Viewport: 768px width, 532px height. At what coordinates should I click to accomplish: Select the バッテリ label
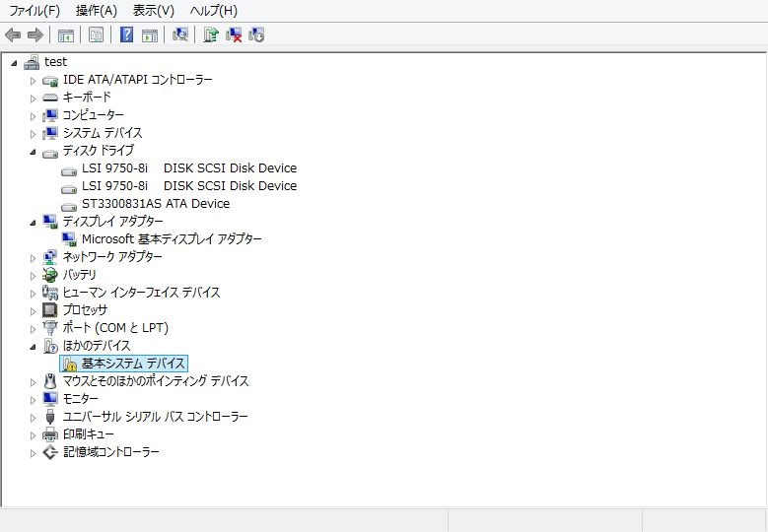79,275
